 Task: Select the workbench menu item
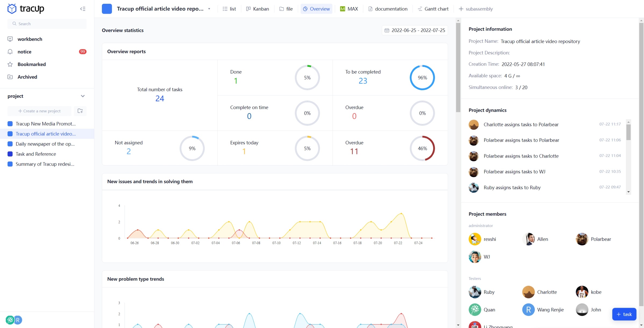pos(30,39)
